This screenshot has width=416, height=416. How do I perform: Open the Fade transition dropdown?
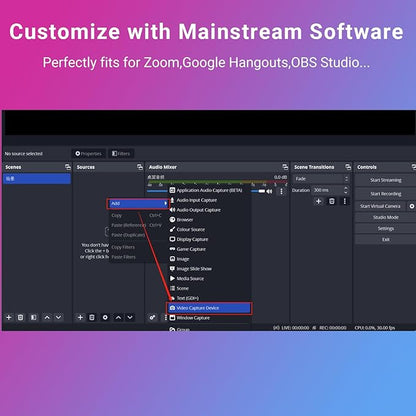[321, 179]
